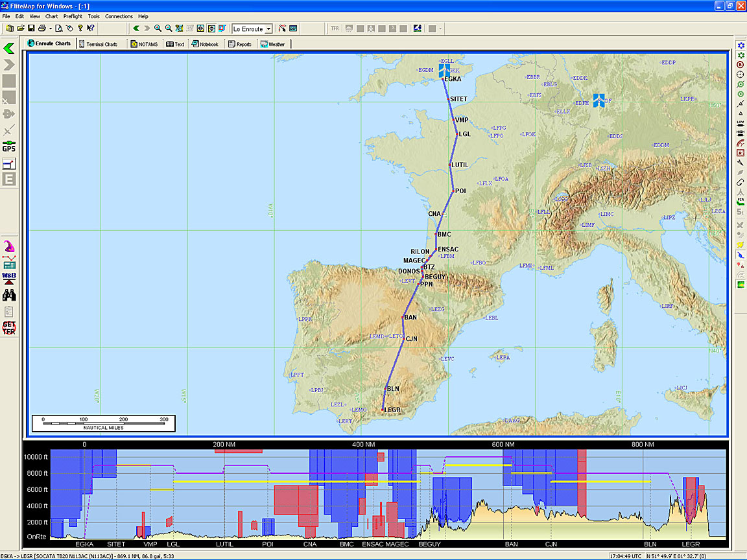The image size is (747, 560).
Task: Click the Open file folder toolbar icon
Action: pos(20,29)
